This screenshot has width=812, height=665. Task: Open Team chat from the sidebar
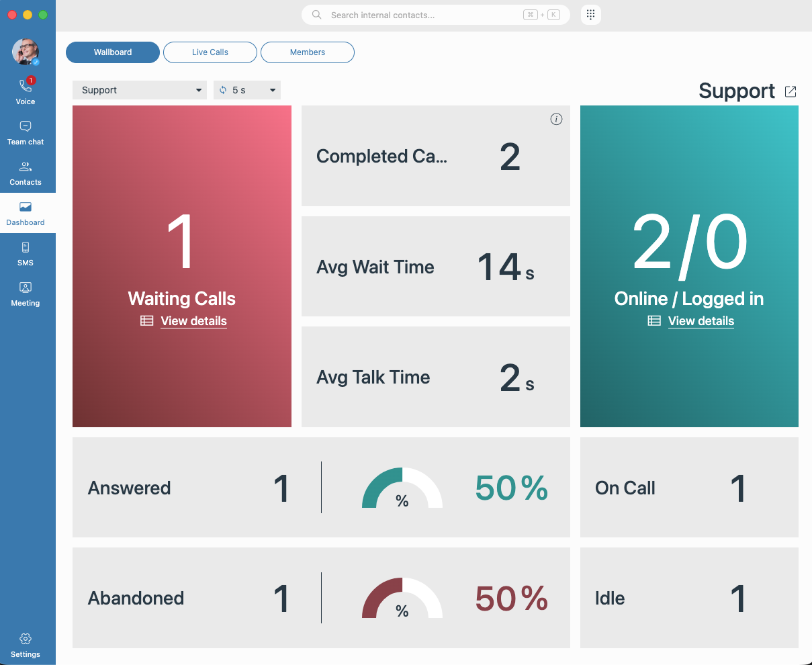pyautogui.click(x=25, y=132)
